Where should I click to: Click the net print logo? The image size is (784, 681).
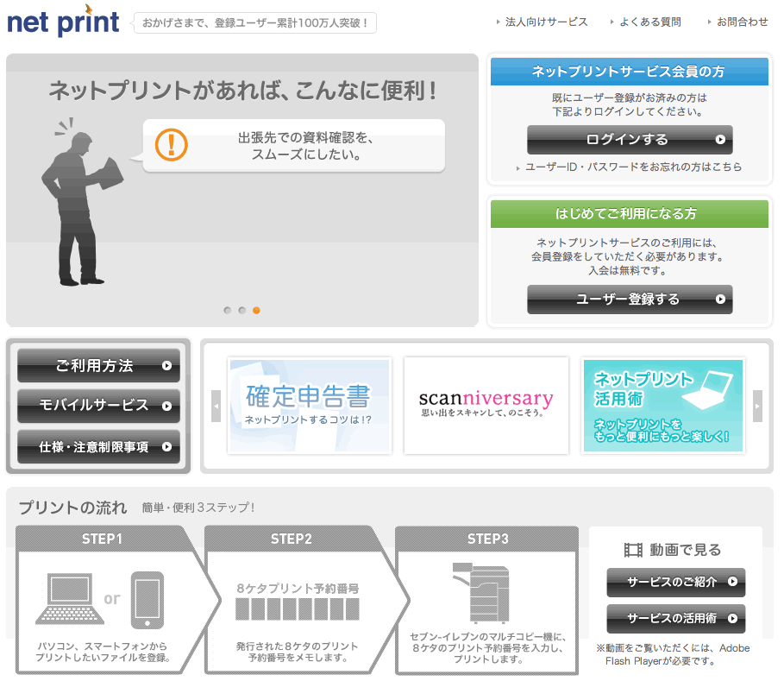tap(63, 21)
